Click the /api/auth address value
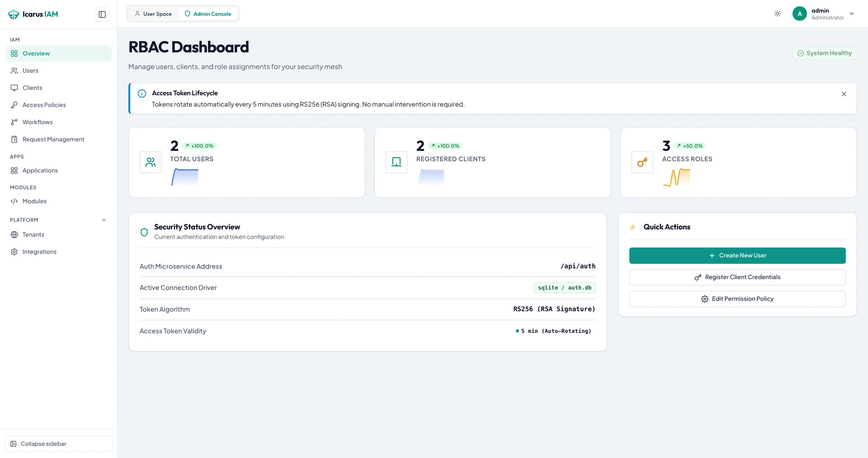This screenshot has width=868, height=458. 578,266
